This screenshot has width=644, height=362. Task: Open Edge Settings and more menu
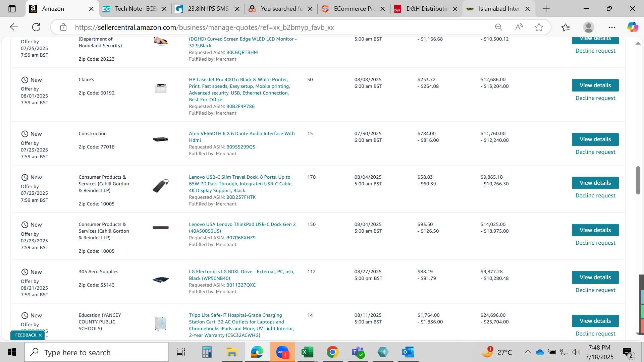coord(612,27)
